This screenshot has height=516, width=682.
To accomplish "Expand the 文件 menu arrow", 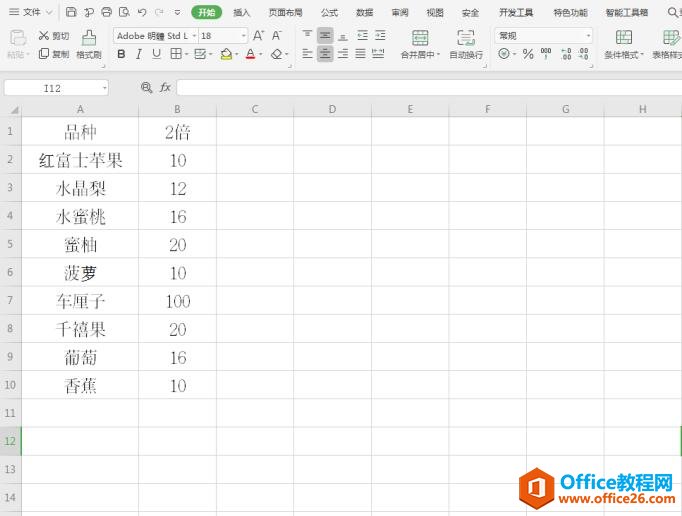I will click(x=49, y=12).
